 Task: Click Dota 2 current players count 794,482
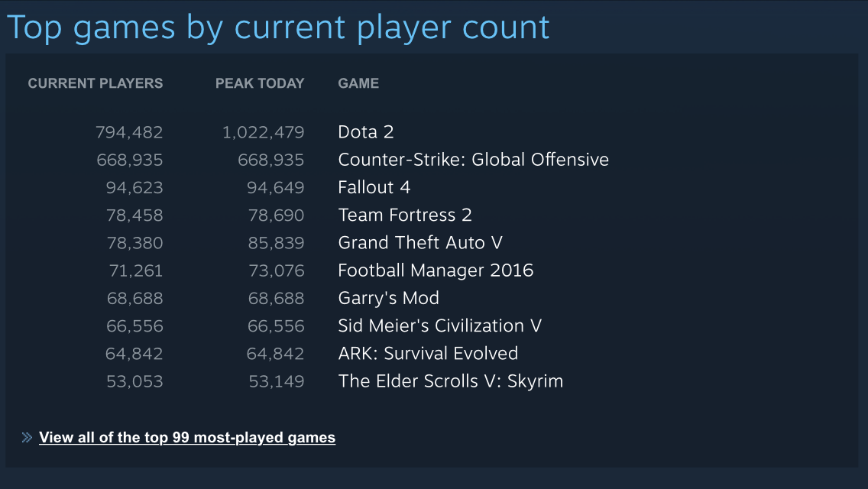coord(129,132)
